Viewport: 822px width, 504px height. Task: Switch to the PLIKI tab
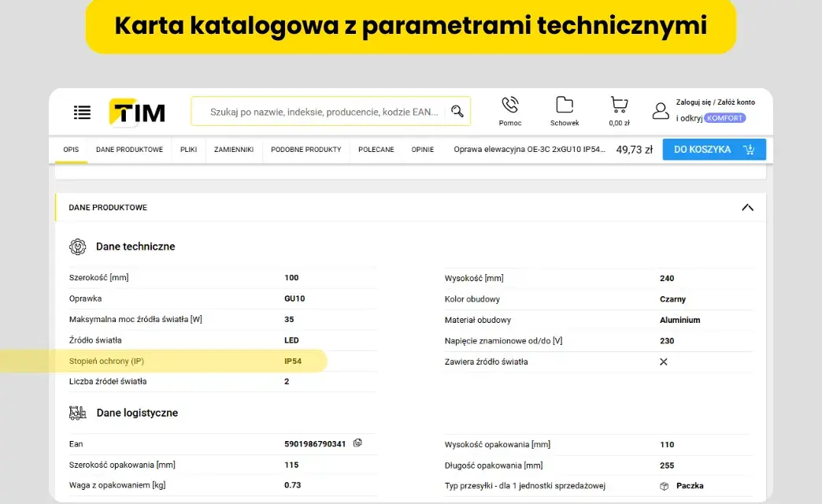coord(189,150)
